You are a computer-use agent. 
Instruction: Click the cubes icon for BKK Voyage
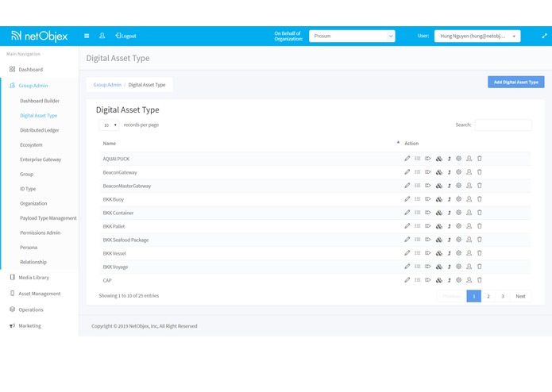click(438, 267)
